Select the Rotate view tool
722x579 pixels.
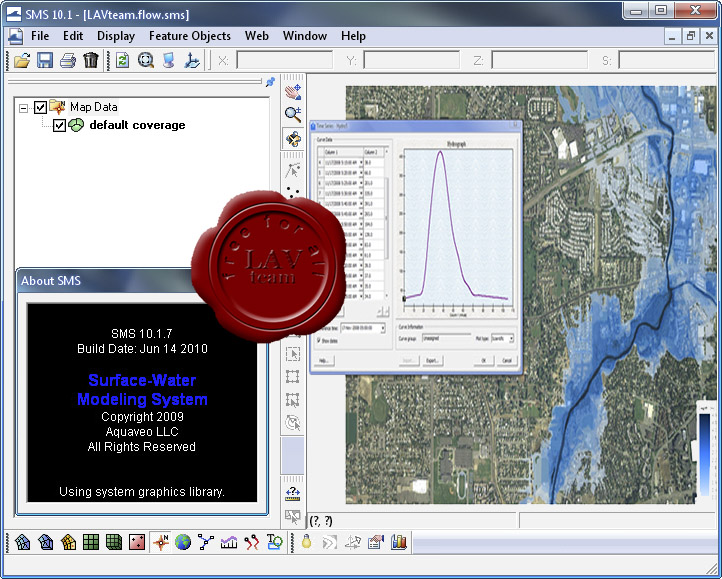coord(293,138)
